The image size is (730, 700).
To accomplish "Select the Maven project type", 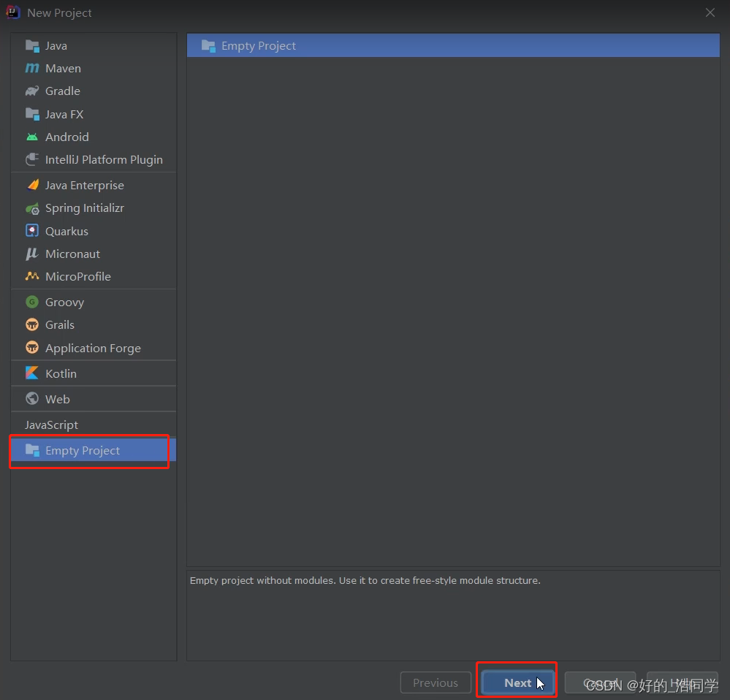I will 94,69.
